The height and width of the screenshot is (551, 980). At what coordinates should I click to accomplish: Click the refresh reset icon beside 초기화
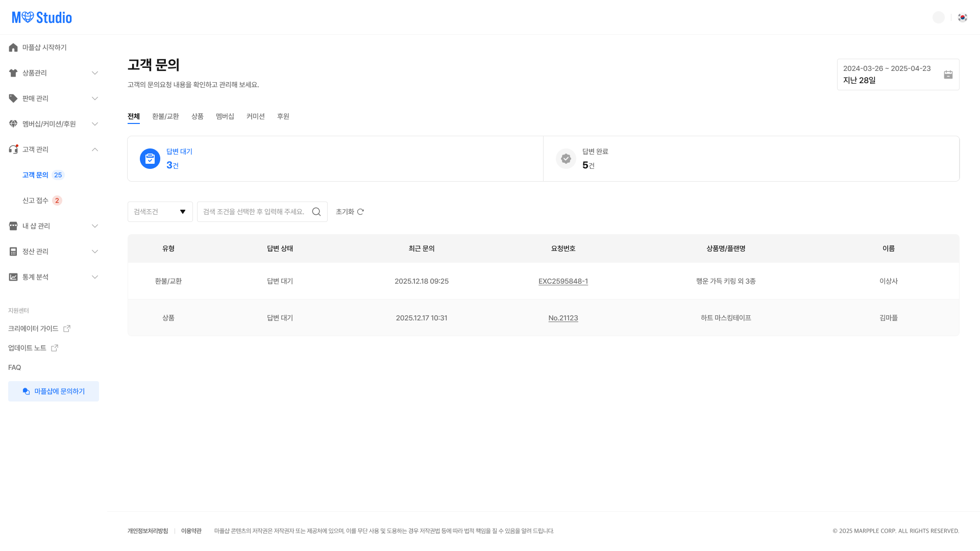(360, 212)
